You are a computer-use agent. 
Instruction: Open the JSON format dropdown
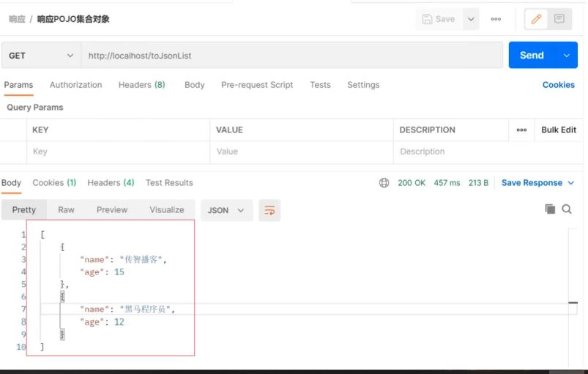click(x=226, y=210)
